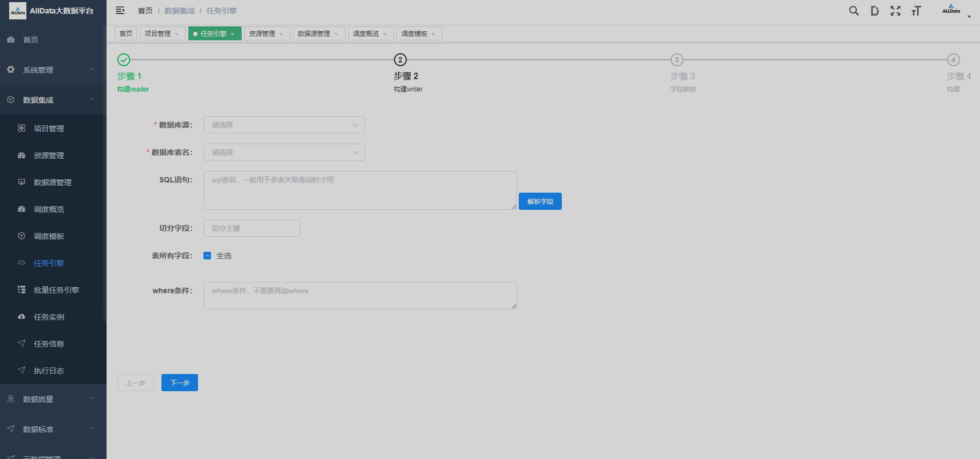Collapse the sidebar with hamburger icon

click(x=120, y=10)
